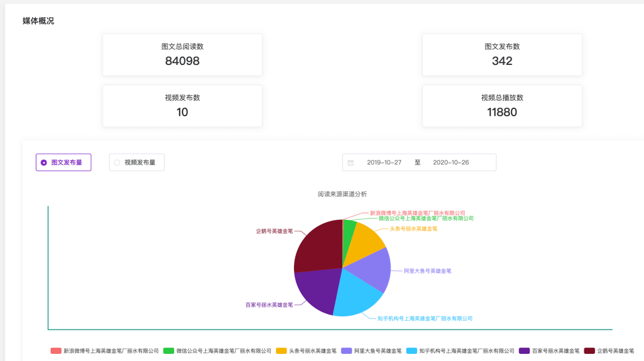Toggle 新浪微博号 legend red swatch
Screen dimensions: 644x361
[x=56, y=351]
